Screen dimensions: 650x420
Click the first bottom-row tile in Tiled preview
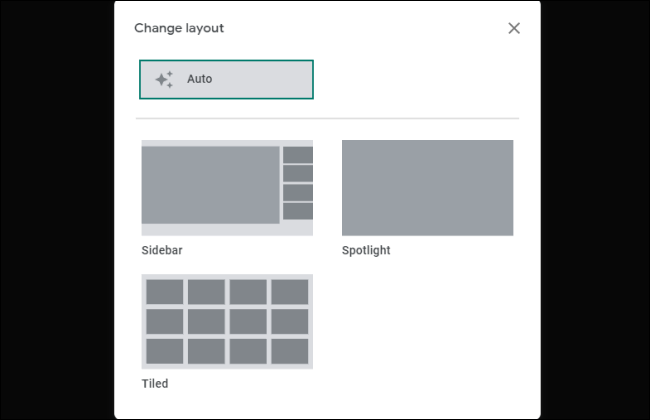coord(165,351)
